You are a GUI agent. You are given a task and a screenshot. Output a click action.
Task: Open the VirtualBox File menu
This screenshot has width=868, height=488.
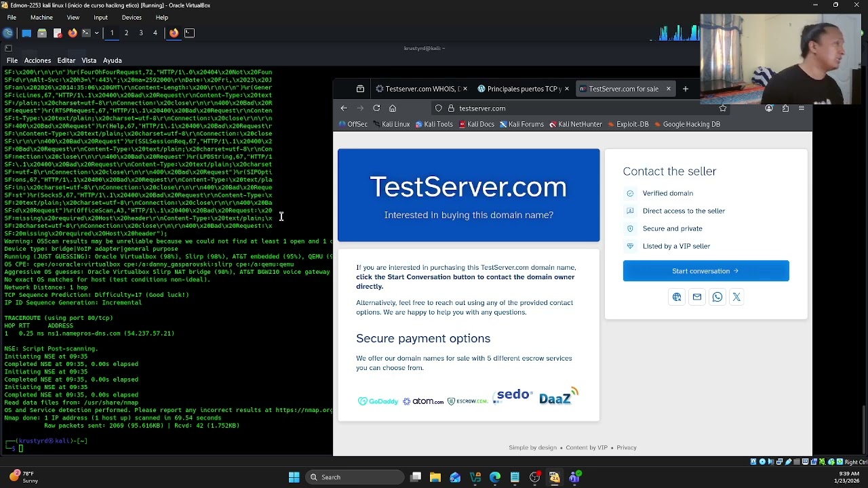pos(12,17)
